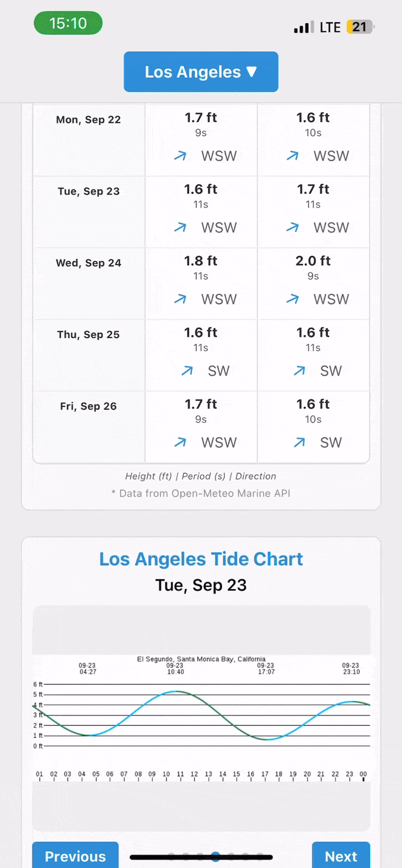Tap the Tue, Sep 23 tide chart date
Image resolution: width=402 pixels, height=868 pixels.
(x=201, y=585)
